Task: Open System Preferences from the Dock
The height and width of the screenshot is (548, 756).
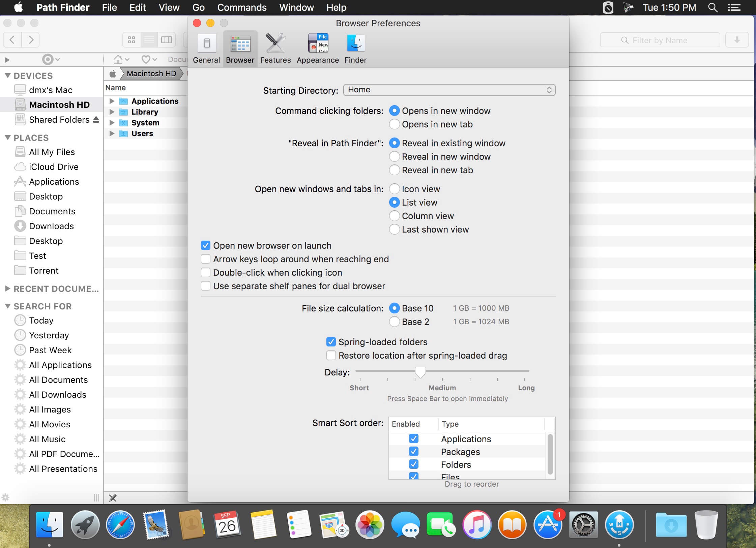Action: (583, 525)
